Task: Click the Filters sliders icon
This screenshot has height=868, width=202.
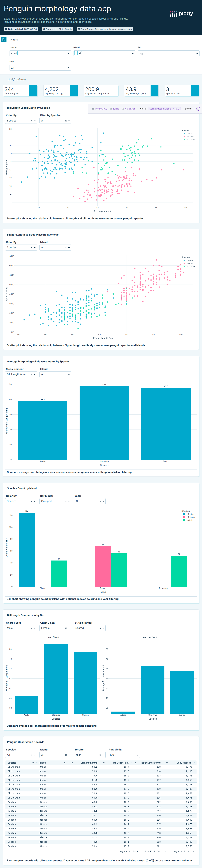Action: (4, 39)
